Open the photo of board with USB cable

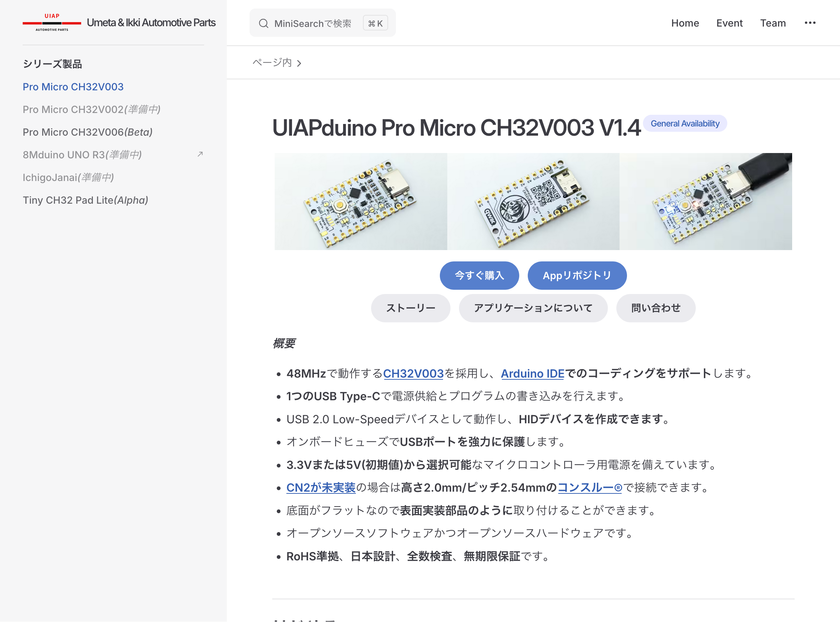[x=706, y=202]
